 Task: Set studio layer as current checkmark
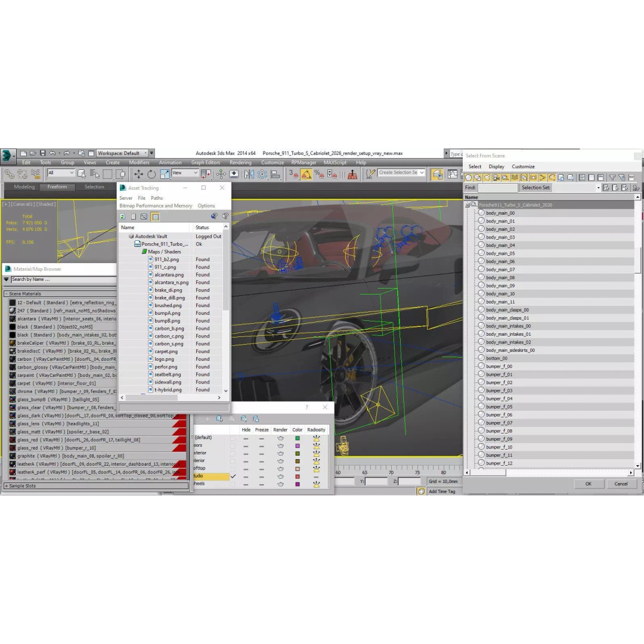click(x=233, y=476)
